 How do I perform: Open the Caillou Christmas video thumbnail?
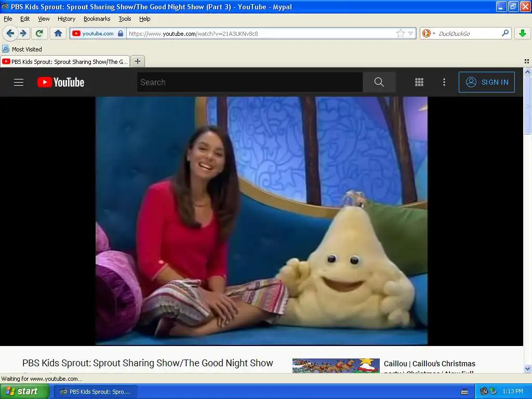(336, 366)
